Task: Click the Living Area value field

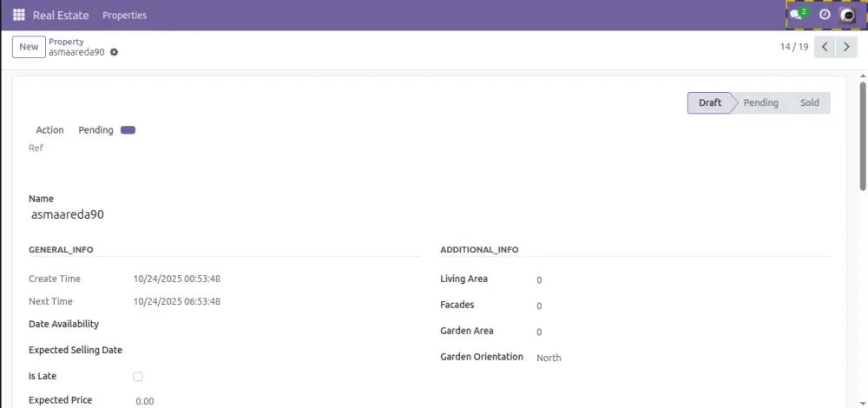Action: (x=682, y=280)
